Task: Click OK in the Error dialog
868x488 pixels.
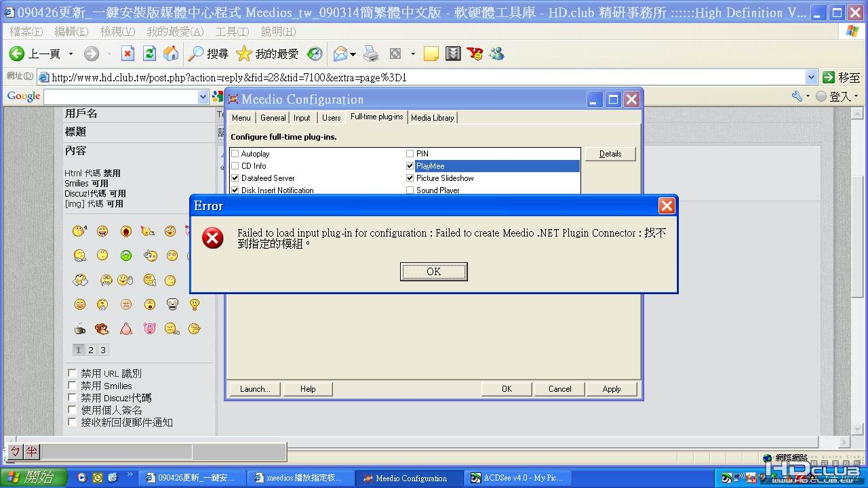Action: tap(434, 272)
